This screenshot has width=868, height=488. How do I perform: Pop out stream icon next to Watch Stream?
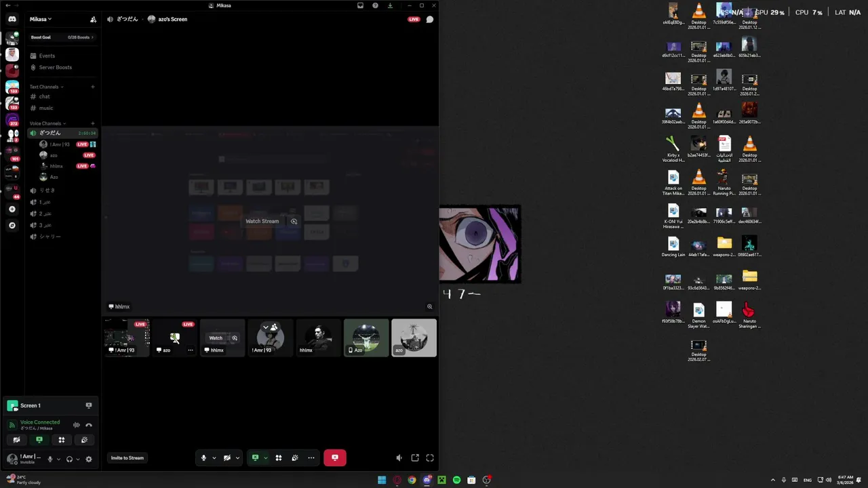pyautogui.click(x=294, y=221)
